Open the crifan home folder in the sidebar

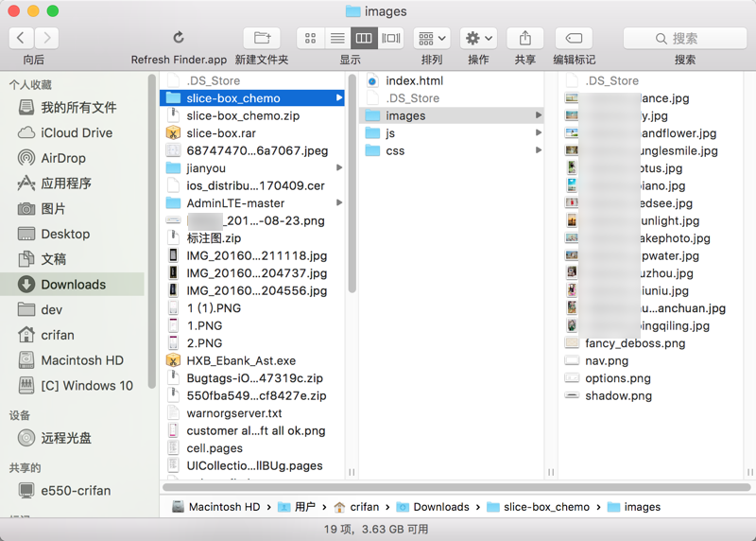(x=73, y=335)
